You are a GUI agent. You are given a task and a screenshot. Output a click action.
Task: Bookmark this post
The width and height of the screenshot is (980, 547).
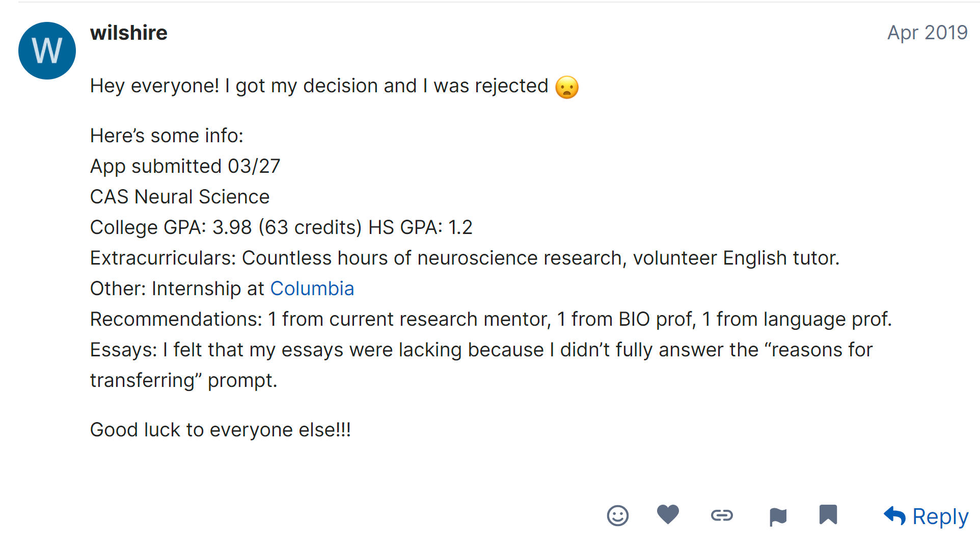(x=828, y=515)
